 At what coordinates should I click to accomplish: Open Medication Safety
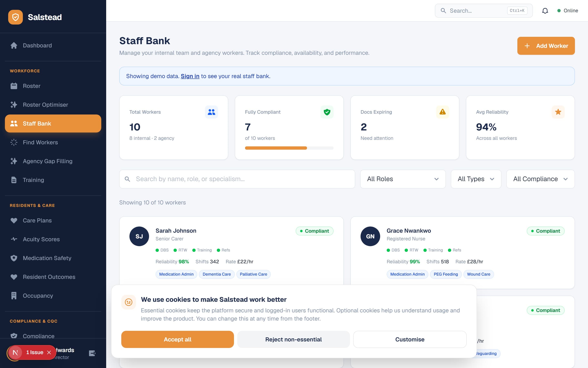[53, 258]
